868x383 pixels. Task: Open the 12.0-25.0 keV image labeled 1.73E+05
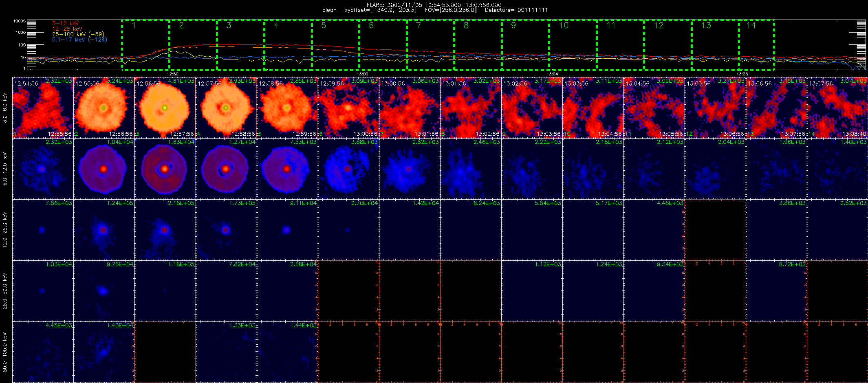[226, 230]
